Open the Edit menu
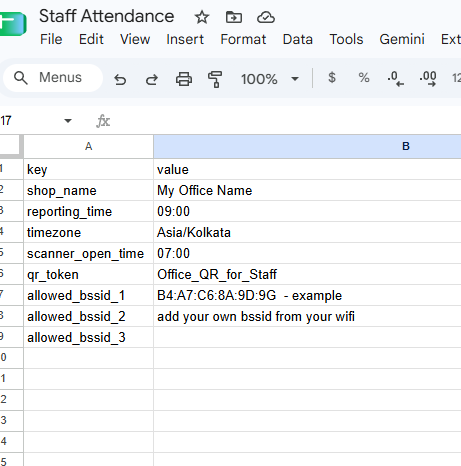461x466 pixels. point(91,39)
